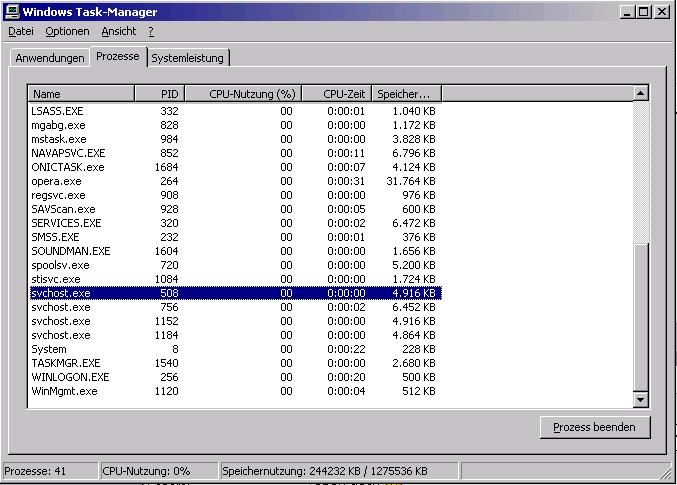Screen dimensions: 677x485
Task: Select the opera.exe process
Action: 235,181
